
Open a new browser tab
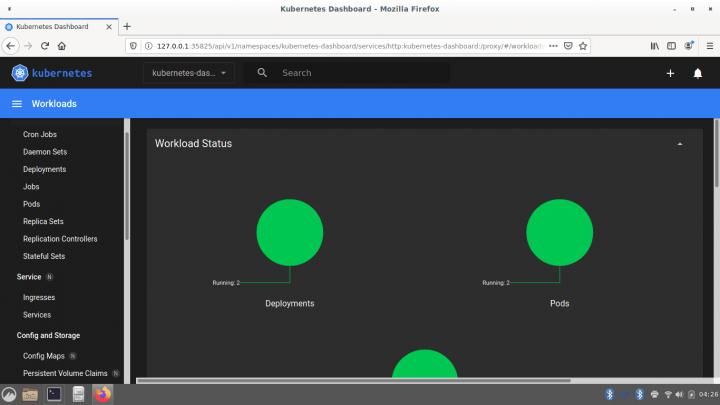coord(127,27)
